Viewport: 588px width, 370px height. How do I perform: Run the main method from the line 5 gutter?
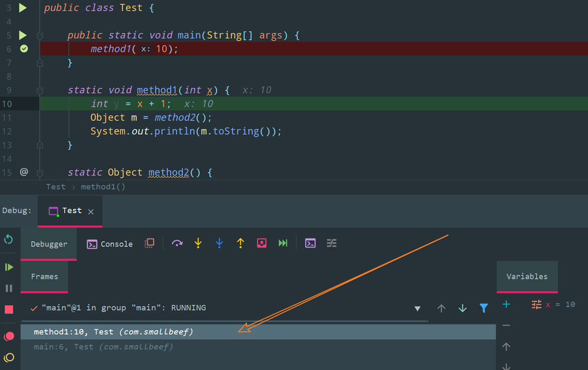tap(23, 35)
